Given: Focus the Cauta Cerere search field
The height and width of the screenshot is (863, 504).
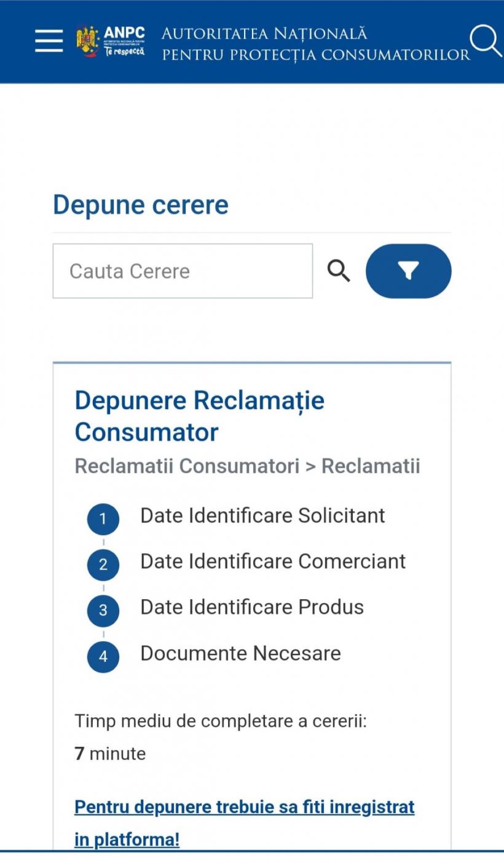Looking at the screenshot, I should pyautogui.click(x=183, y=271).
